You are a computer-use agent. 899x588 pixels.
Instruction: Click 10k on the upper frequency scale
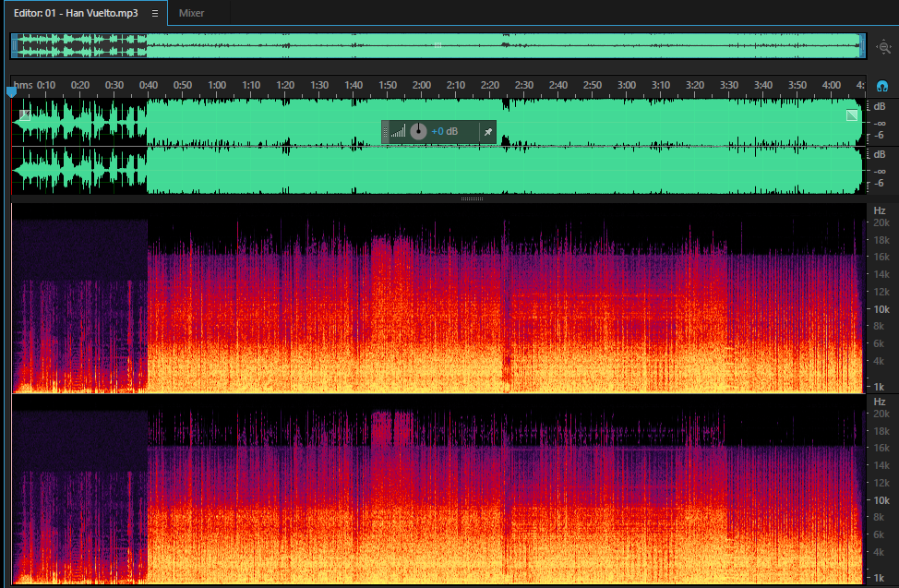pyautogui.click(x=881, y=309)
